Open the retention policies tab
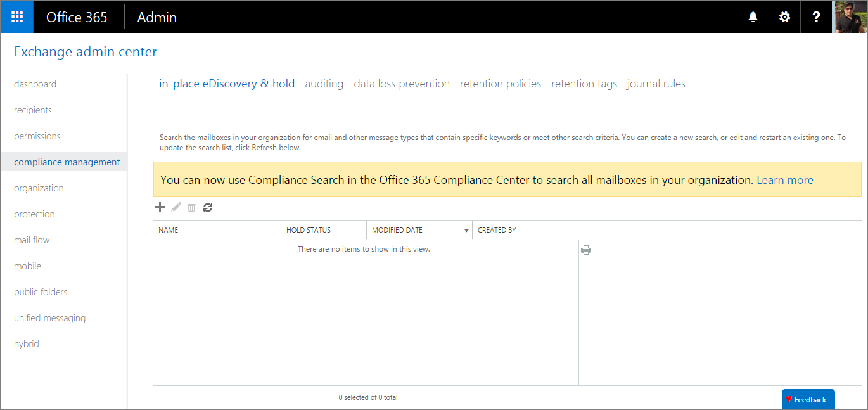868x410 pixels. point(501,84)
